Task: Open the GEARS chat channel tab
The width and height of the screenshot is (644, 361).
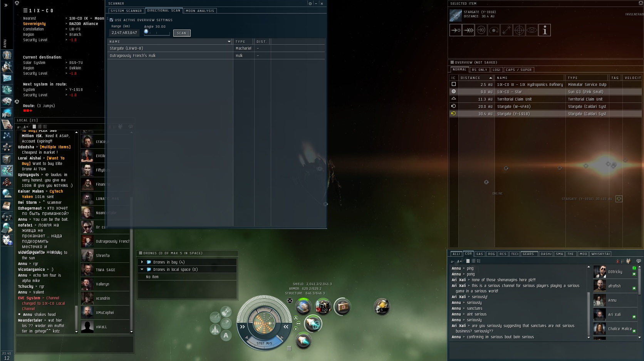Action: (528, 254)
